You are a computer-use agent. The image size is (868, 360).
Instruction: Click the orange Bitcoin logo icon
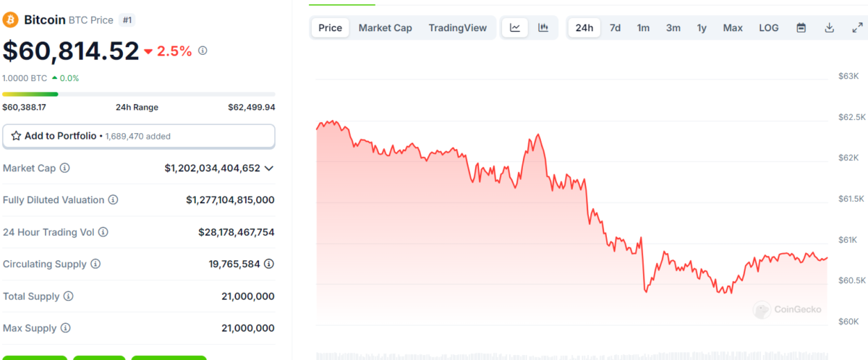click(11, 20)
